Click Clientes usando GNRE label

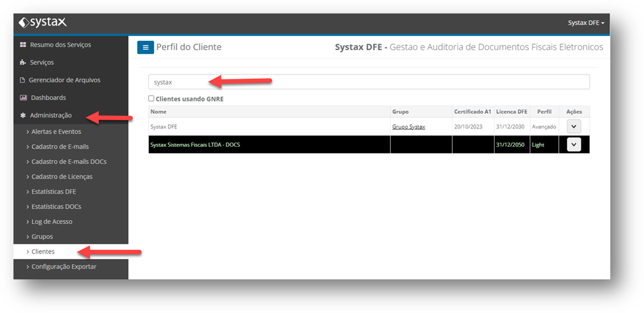click(190, 99)
